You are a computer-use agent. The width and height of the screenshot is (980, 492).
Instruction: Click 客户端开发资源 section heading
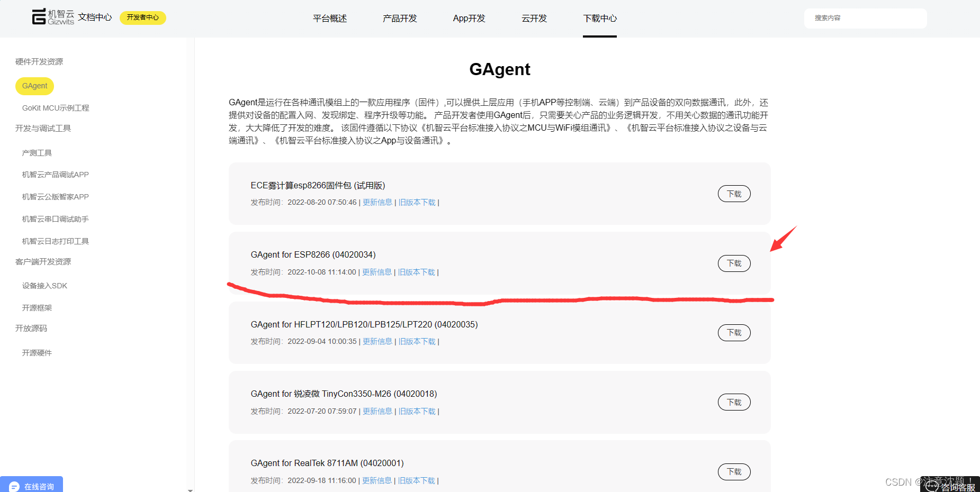[43, 262]
